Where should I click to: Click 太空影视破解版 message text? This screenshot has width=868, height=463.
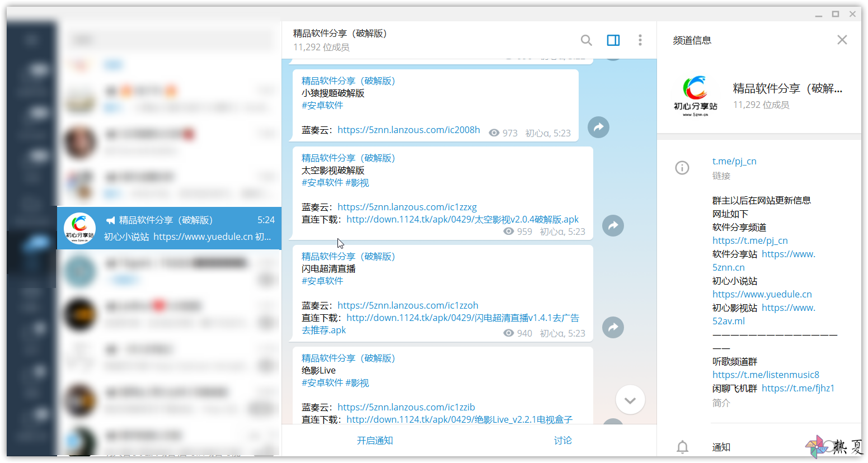pos(333,170)
